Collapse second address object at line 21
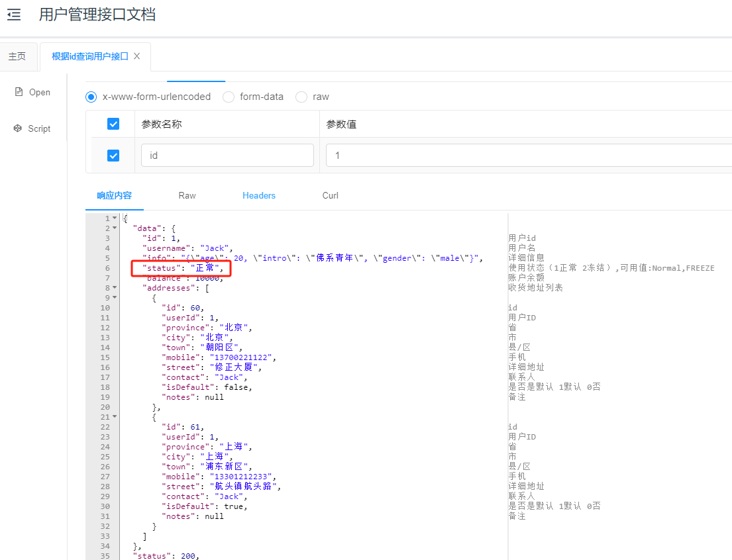Screen dimensions: 732x560 click(x=115, y=417)
